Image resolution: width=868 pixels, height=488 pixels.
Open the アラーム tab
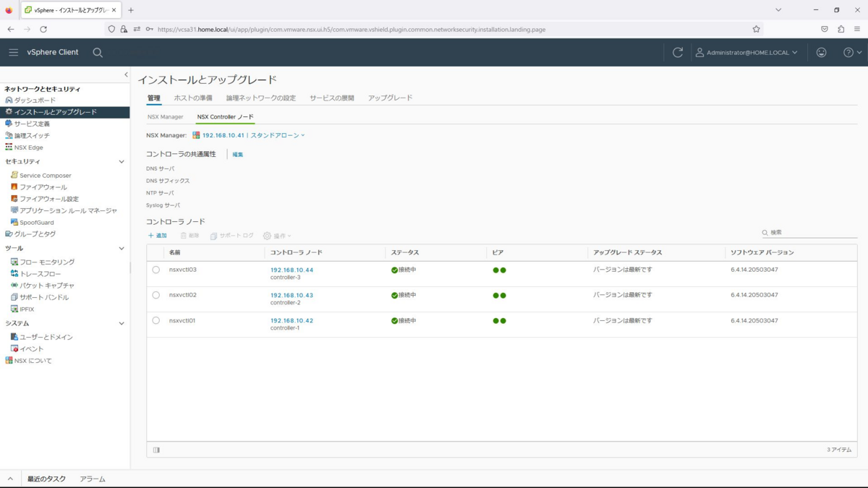[93, 479]
